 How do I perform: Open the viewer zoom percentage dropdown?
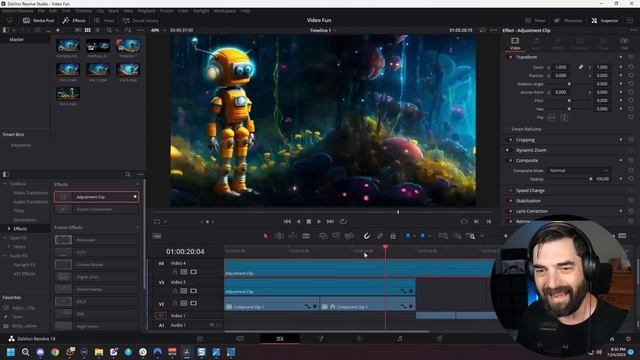(x=158, y=30)
